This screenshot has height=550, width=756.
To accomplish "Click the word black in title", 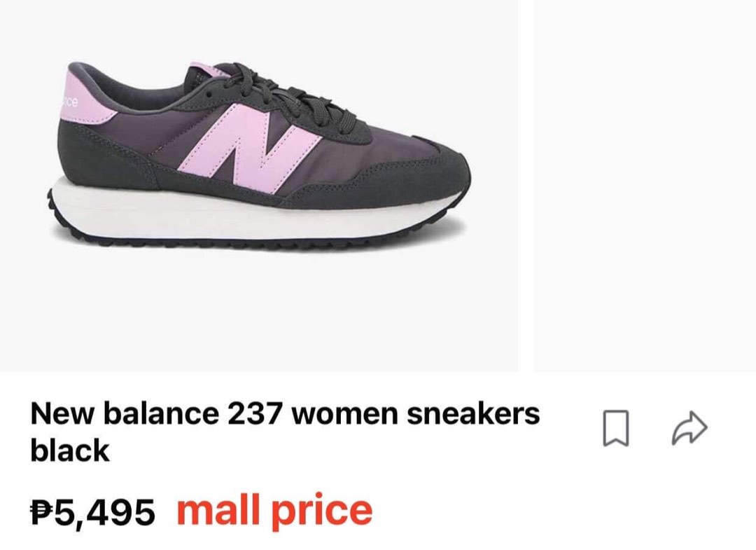I will (70, 451).
